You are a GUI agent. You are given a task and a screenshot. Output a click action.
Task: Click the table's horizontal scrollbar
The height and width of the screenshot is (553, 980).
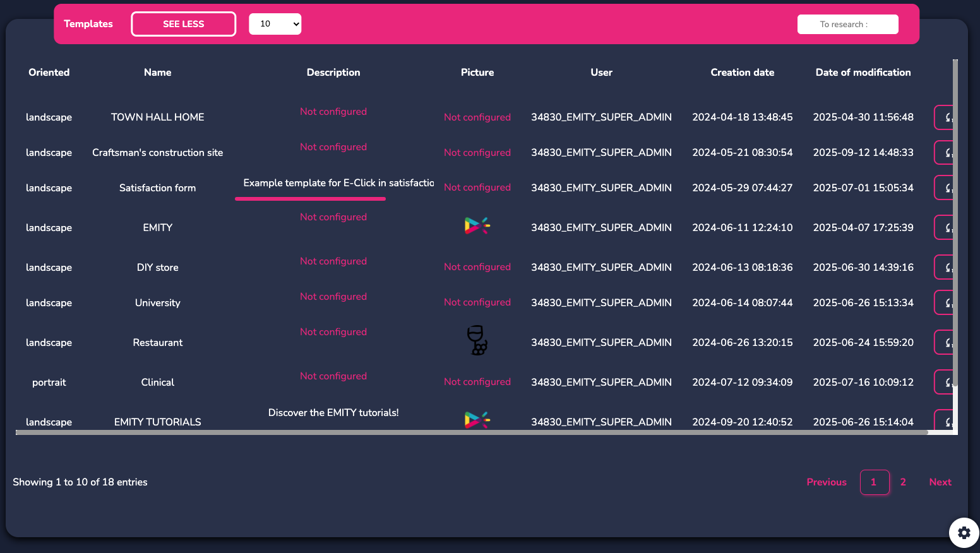(471, 433)
